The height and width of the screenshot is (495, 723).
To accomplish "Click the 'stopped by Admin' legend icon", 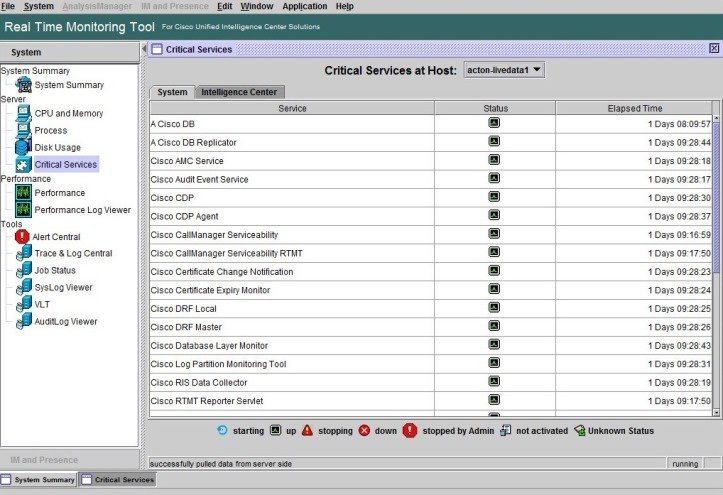I will point(409,430).
